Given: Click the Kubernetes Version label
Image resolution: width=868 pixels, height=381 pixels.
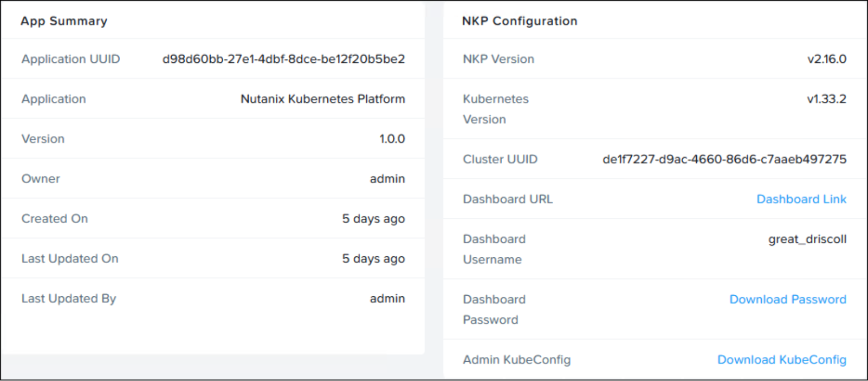Looking at the screenshot, I should (x=495, y=109).
